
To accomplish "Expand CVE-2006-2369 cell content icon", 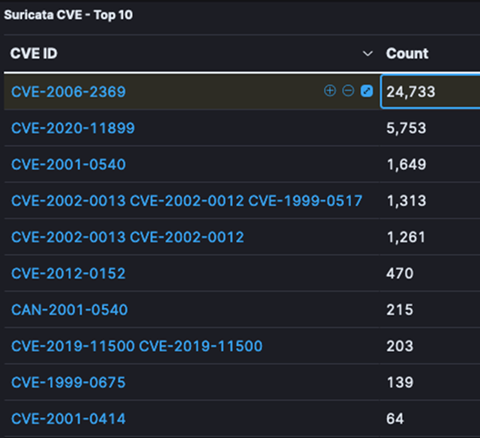I will point(367,91).
